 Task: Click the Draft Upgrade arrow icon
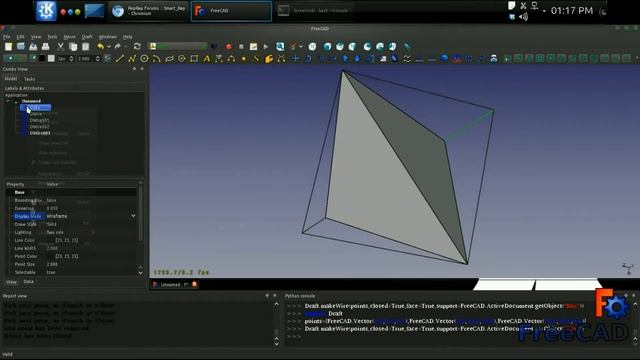pos(345,59)
